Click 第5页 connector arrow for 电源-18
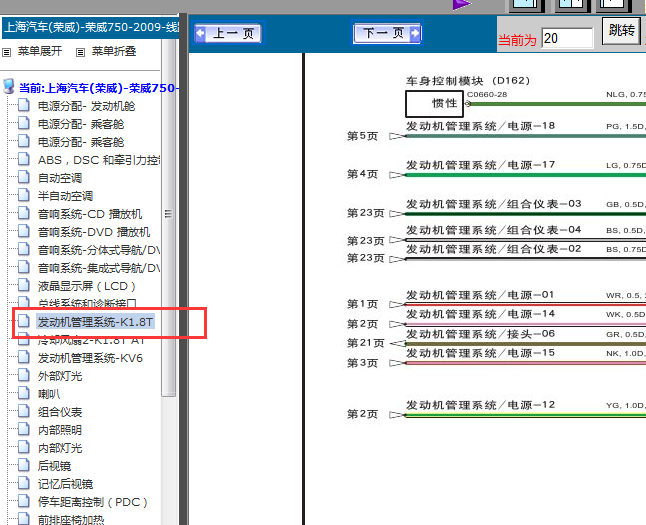The width and height of the screenshot is (646, 525). (397, 136)
